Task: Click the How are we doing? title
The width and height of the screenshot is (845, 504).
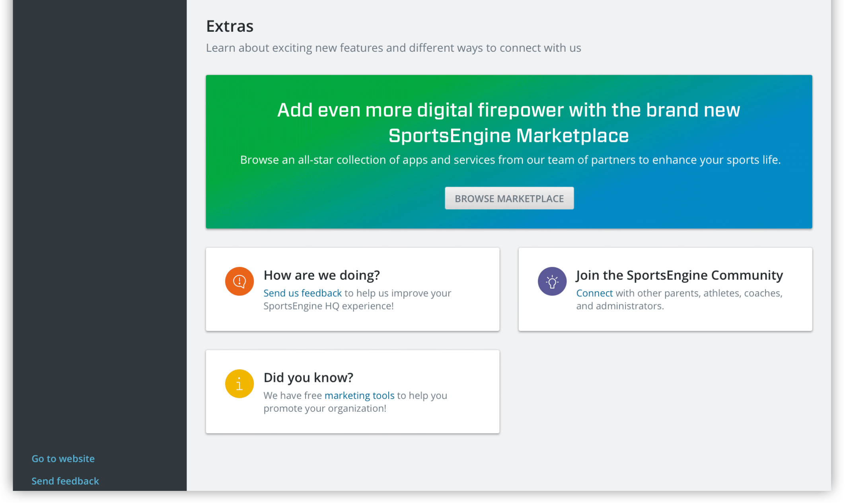Action: [x=321, y=275]
